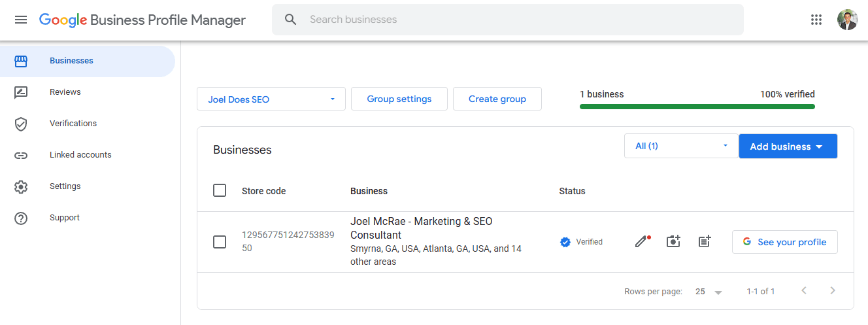Click the search magnifier icon
This screenshot has height=325, width=868.
291,20
